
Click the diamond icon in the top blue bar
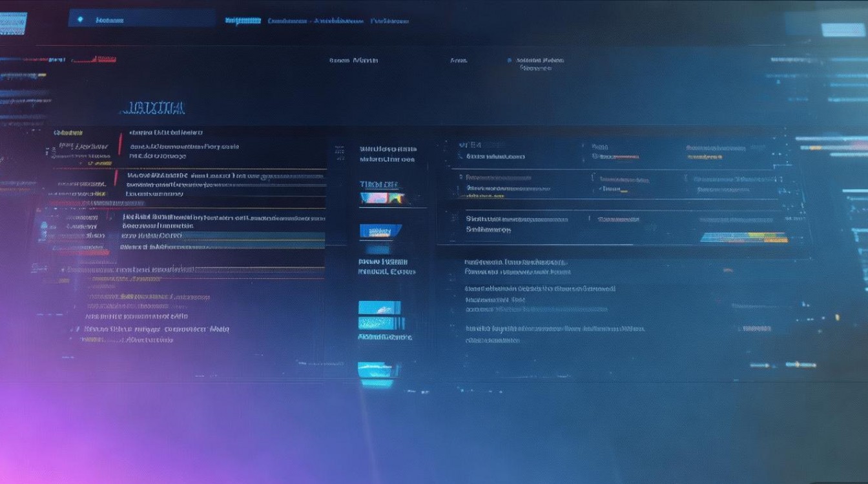pos(80,19)
